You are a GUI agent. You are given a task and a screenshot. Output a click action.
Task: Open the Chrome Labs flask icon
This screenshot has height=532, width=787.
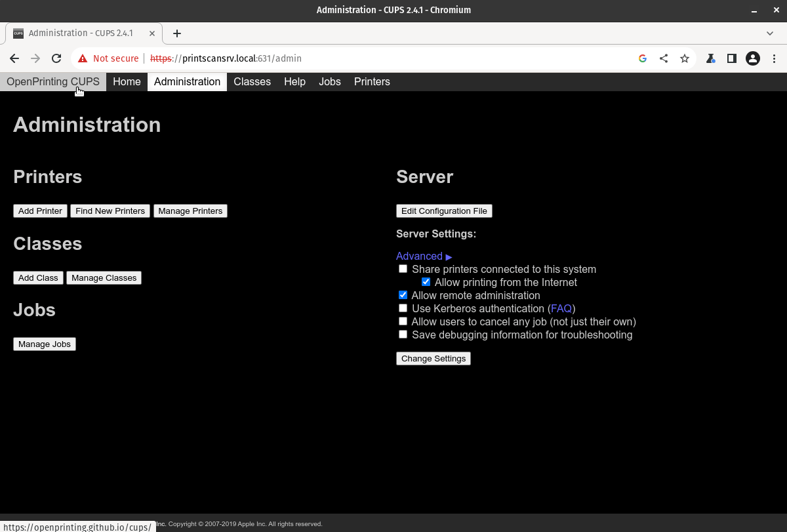pos(711,58)
